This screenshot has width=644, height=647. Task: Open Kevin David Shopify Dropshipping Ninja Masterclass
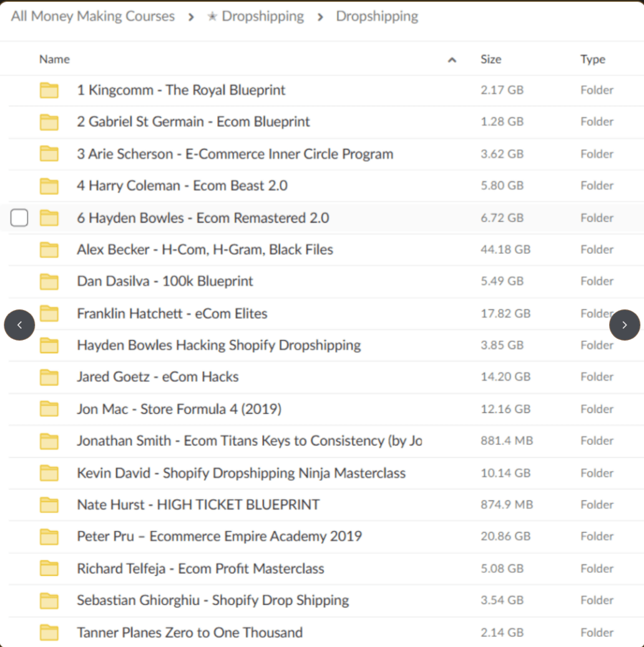(241, 473)
